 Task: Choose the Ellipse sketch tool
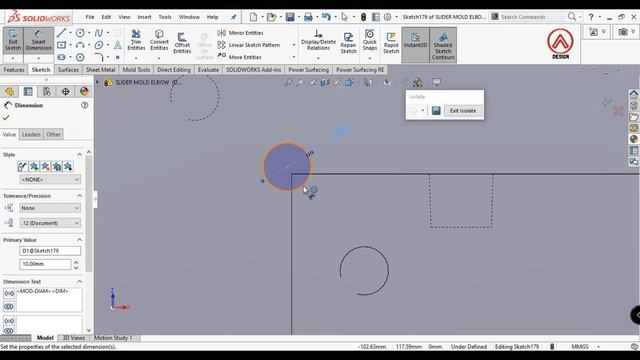click(99, 45)
